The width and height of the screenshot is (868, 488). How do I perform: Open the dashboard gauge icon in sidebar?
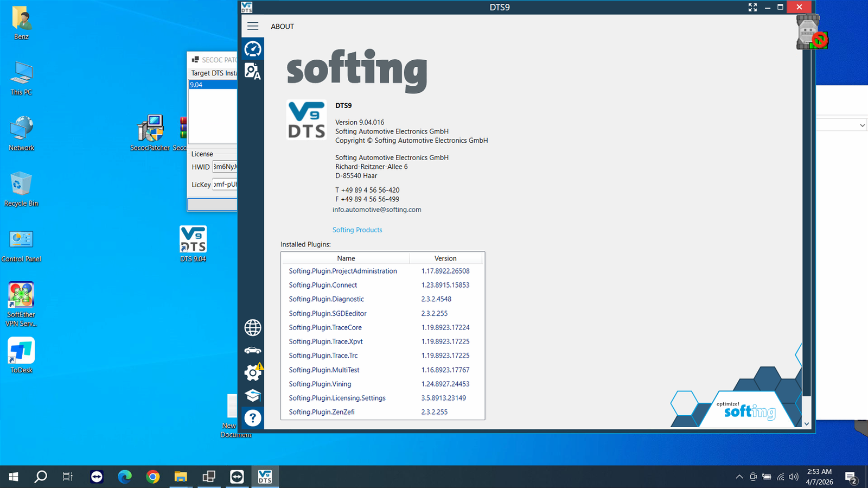click(253, 49)
